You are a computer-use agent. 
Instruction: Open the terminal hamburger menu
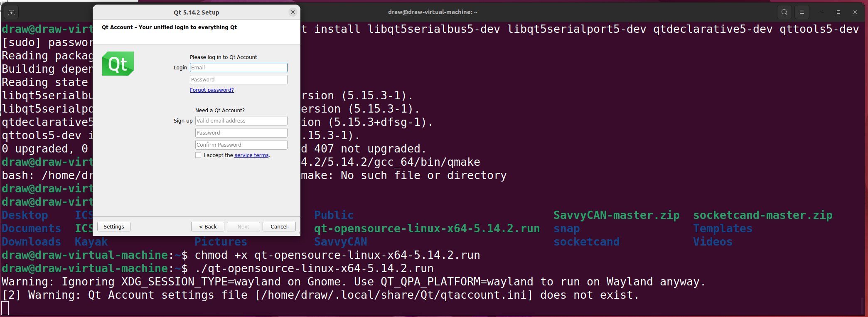tap(802, 12)
